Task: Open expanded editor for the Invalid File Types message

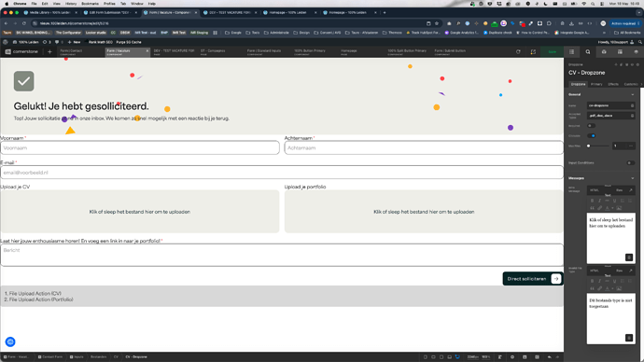Action: tap(631, 271)
